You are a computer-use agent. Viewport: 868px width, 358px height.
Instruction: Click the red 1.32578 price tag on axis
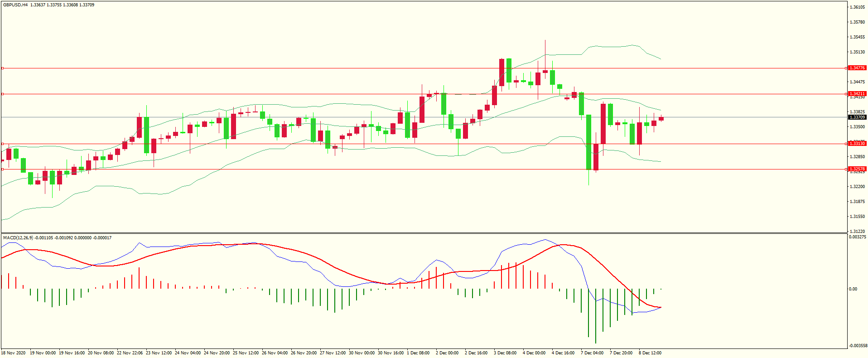coord(857,169)
